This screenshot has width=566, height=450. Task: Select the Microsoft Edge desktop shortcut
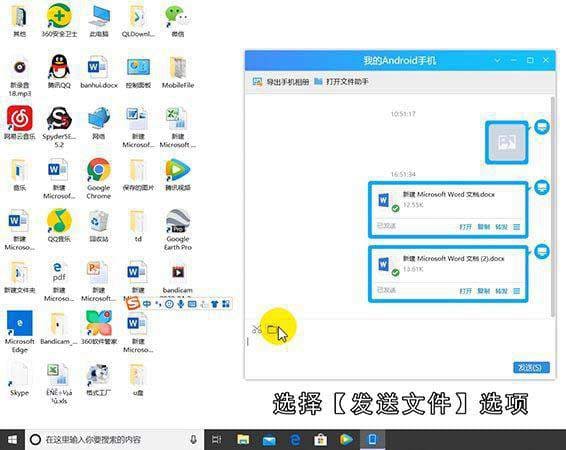point(19,332)
